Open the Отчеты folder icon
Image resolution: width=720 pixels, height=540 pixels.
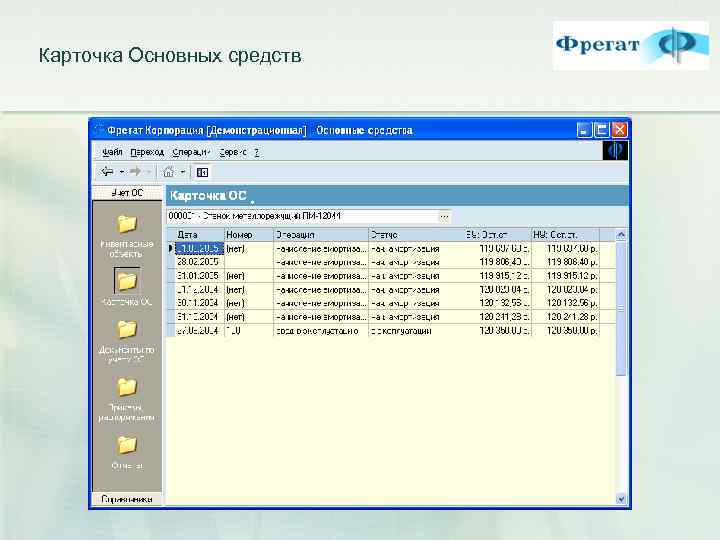click(x=127, y=445)
